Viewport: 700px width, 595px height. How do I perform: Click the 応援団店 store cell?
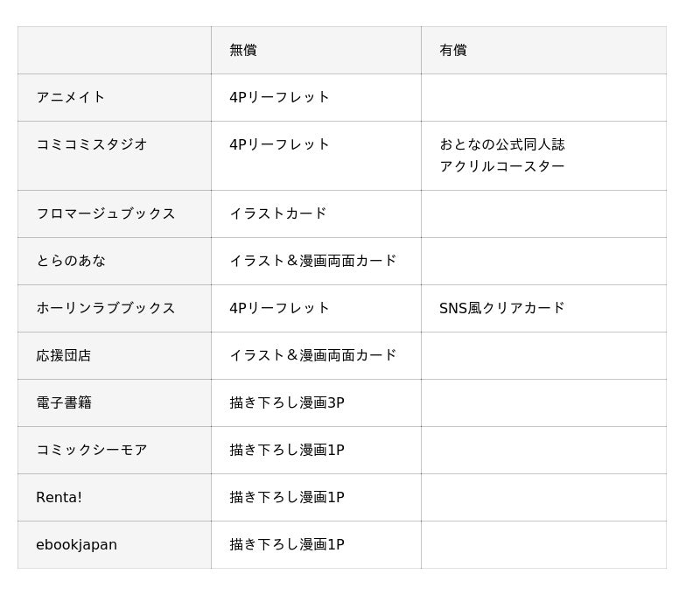tap(64, 356)
